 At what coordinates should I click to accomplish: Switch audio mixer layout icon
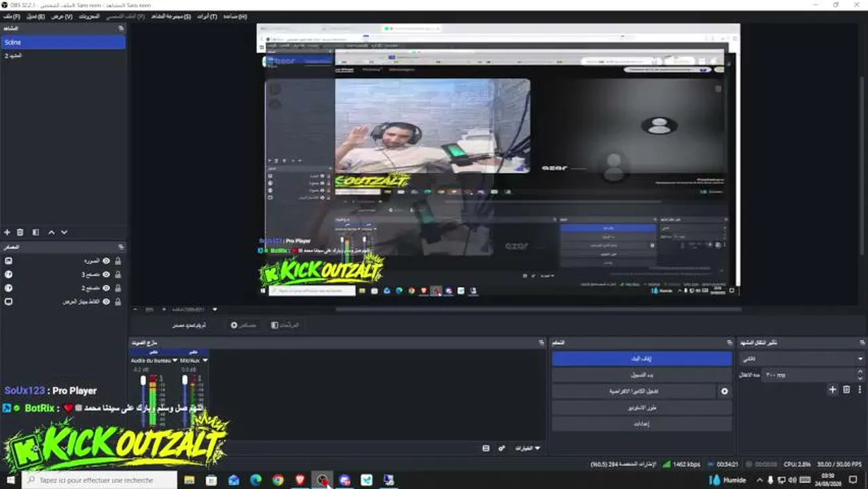tap(486, 448)
